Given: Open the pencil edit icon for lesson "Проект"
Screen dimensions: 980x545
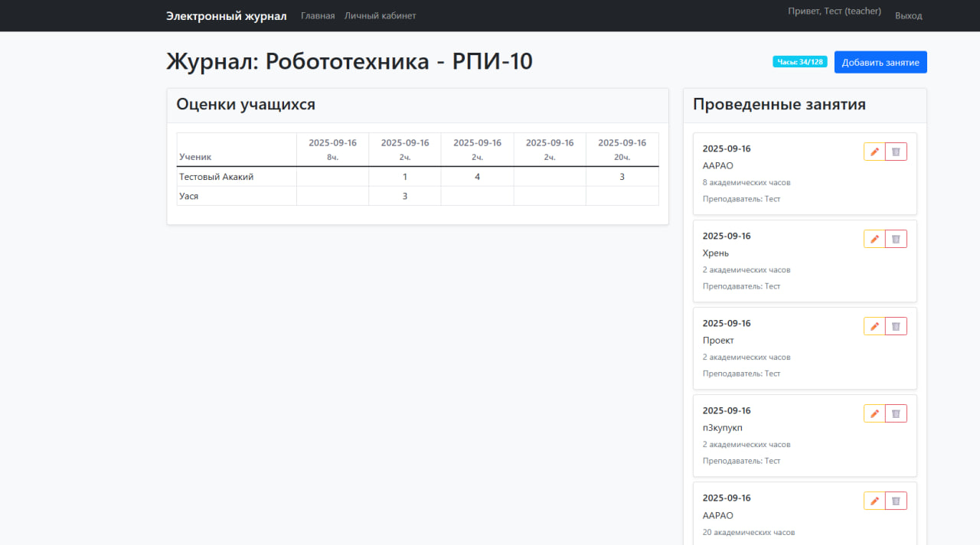Looking at the screenshot, I should tap(874, 325).
